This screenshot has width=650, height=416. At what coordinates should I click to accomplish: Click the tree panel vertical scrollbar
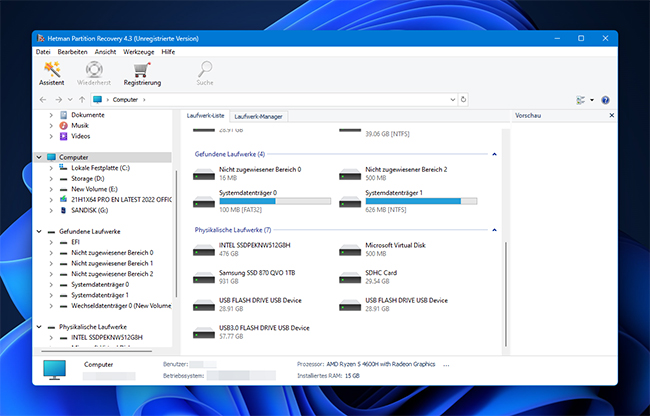[177, 233]
